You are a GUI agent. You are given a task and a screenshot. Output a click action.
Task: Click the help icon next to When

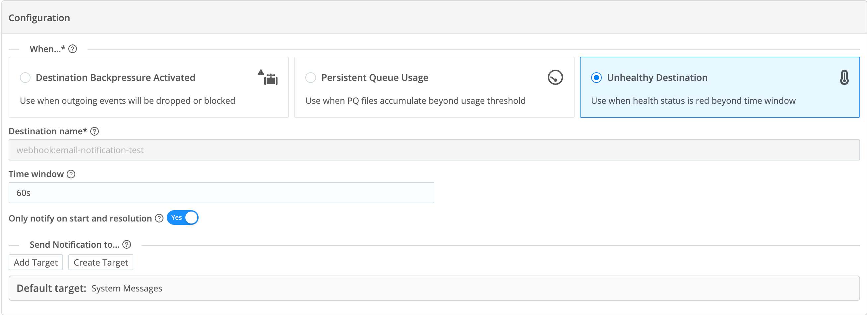pyautogui.click(x=73, y=49)
